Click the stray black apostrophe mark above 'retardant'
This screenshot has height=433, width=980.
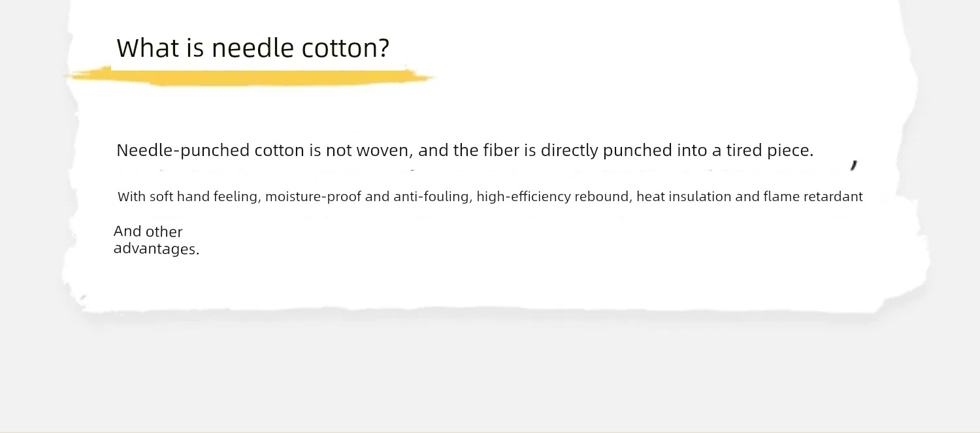(854, 165)
